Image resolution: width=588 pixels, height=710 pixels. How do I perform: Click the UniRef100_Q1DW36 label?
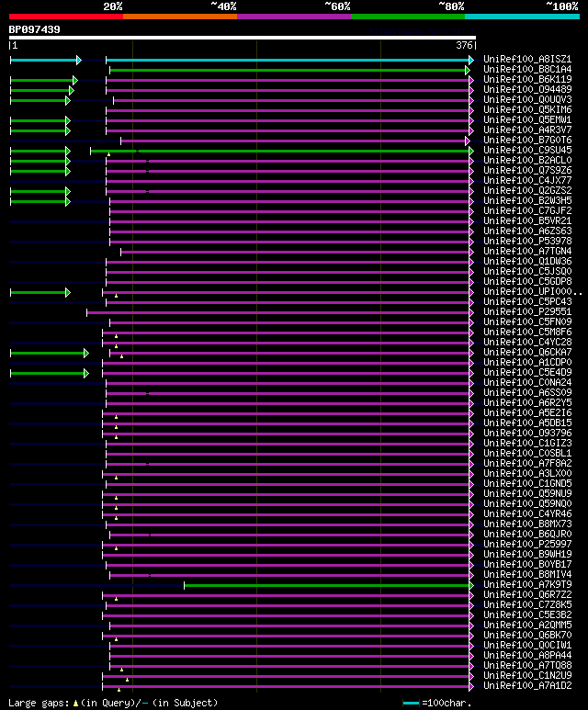click(x=527, y=261)
